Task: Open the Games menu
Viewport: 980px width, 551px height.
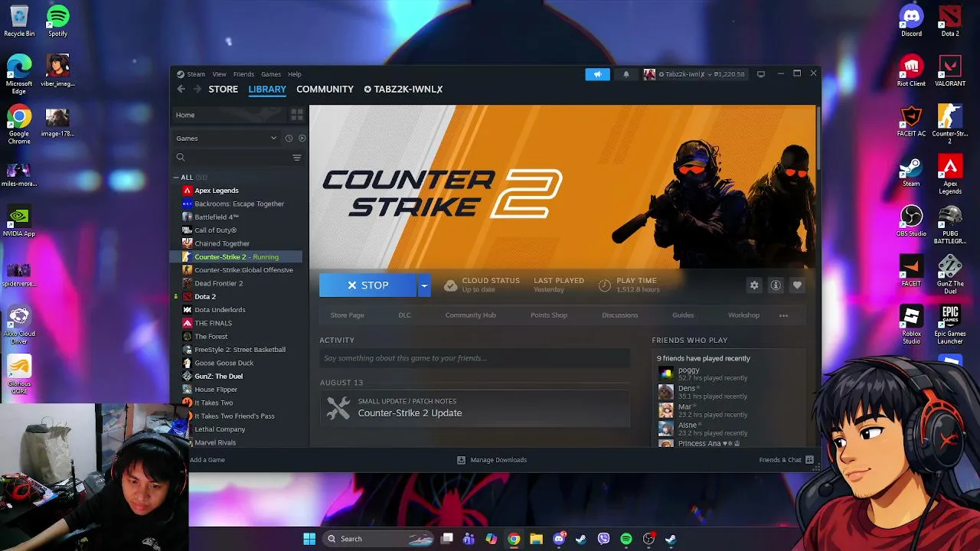Action: [271, 74]
